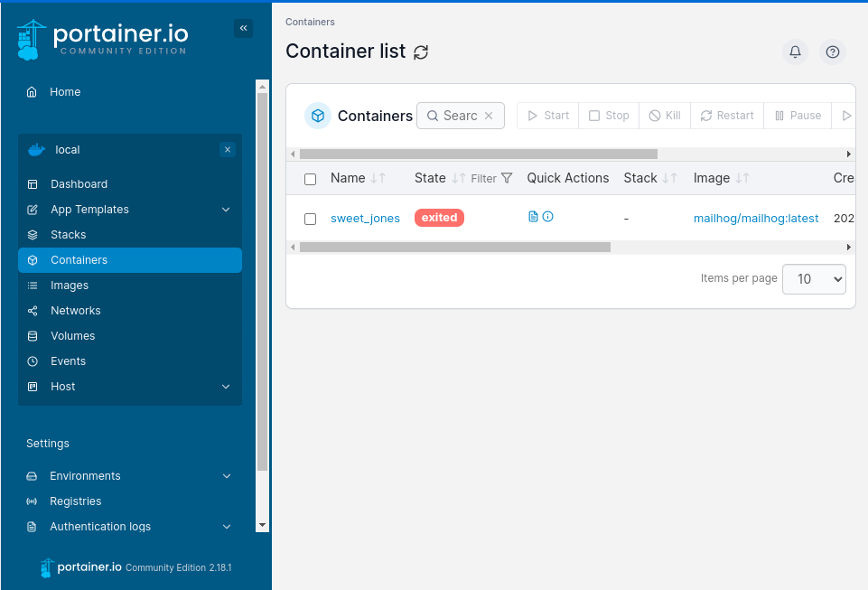868x590 pixels.
Task: Open notifications bell
Action: [x=795, y=52]
